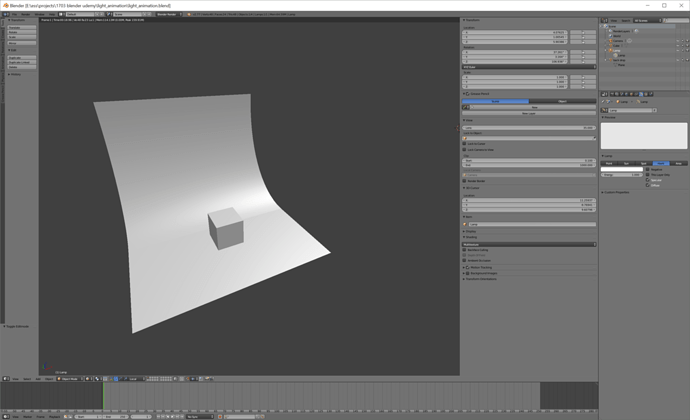Collapse the 3D Cursor panel
Image resolution: width=690 pixels, height=420 pixels.
tap(471, 188)
